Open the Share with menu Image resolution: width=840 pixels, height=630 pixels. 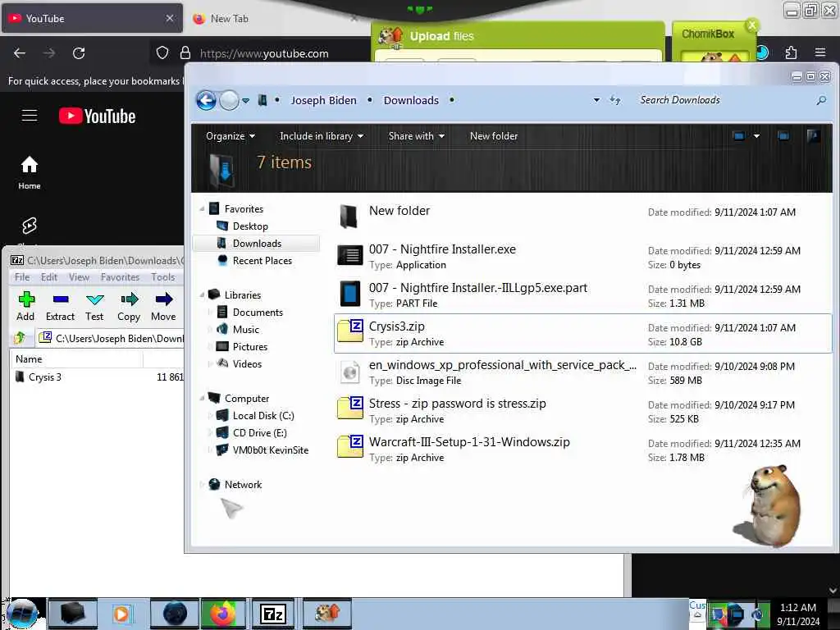pos(416,136)
